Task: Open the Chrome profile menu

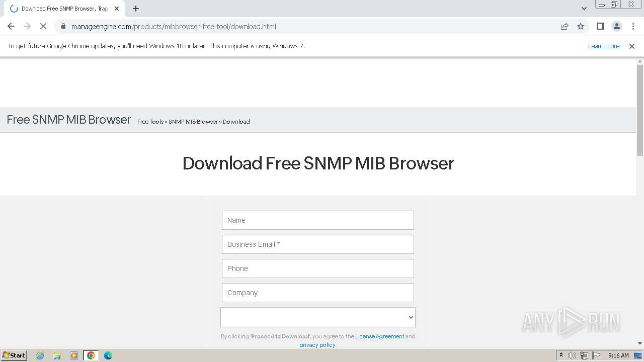Action: pyautogui.click(x=616, y=26)
